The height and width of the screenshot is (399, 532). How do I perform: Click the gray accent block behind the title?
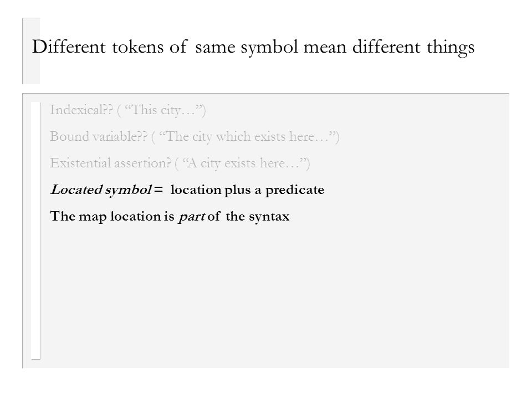pos(31,51)
